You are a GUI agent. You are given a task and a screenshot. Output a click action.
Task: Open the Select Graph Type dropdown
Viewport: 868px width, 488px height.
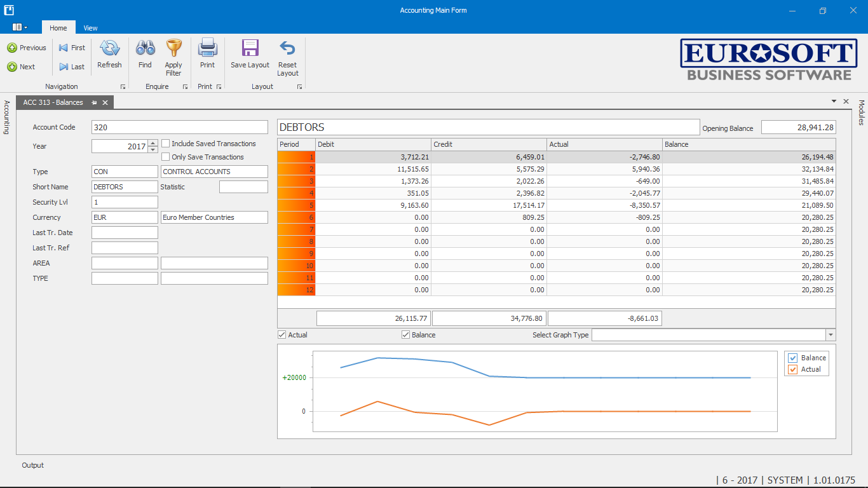click(830, 335)
